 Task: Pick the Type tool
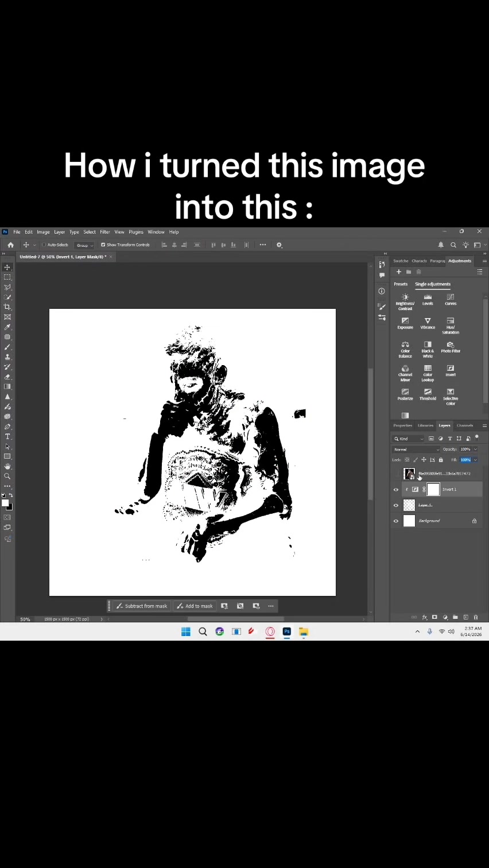tap(7, 437)
